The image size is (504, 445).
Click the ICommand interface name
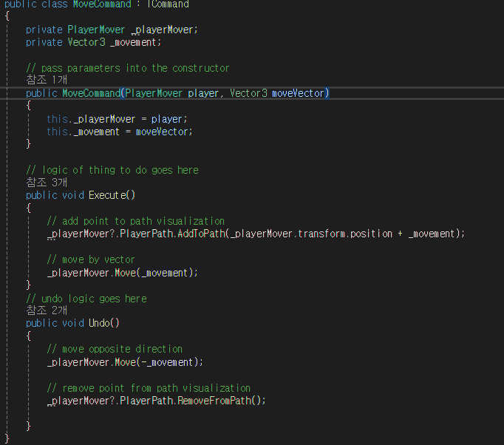[168, 4]
